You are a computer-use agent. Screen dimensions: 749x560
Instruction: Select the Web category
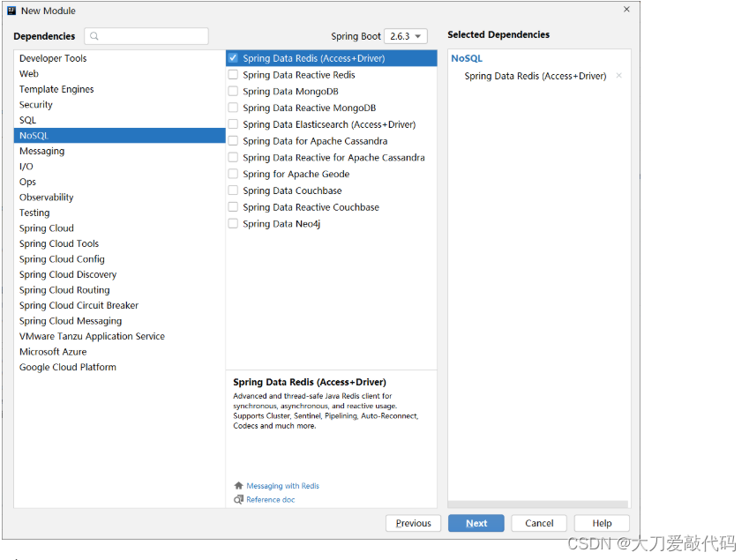[119, 73]
